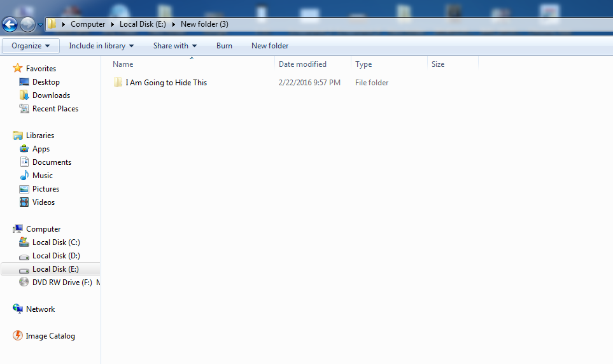Click the Network icon
This screenshot has width=613, height=364.
coord(18,309)
